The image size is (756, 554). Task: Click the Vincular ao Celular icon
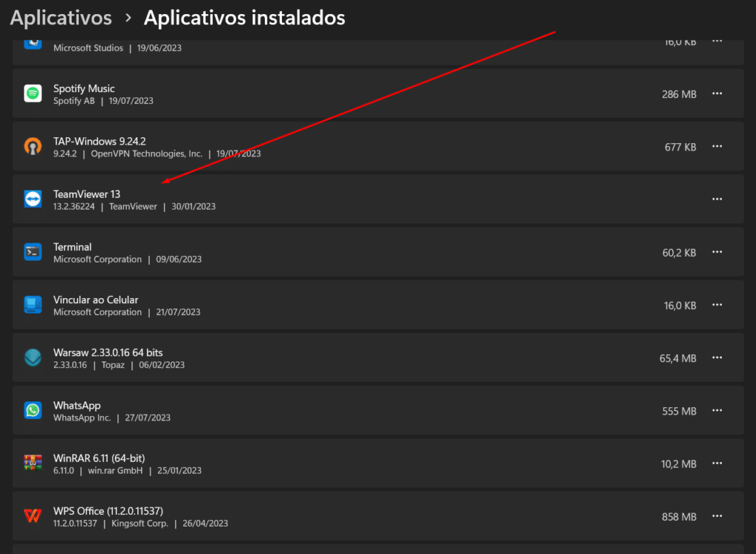click(x=32, y=305)
